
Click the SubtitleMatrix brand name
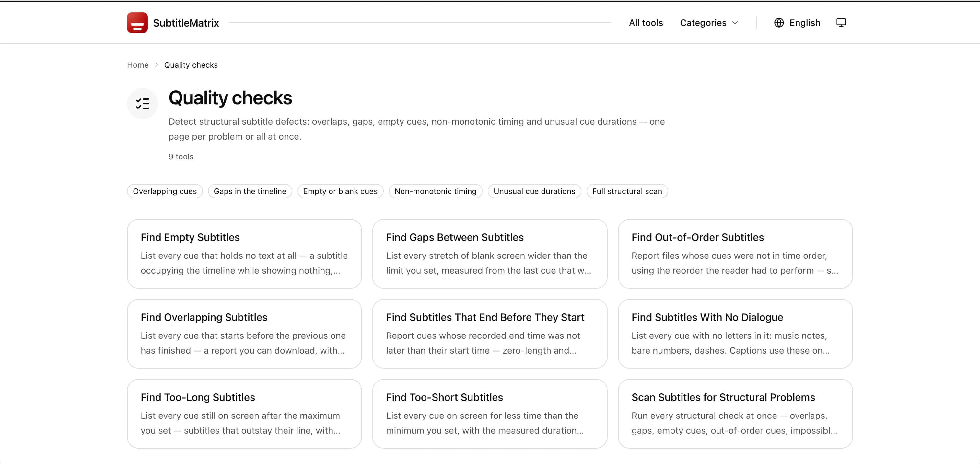coord(186,23)
